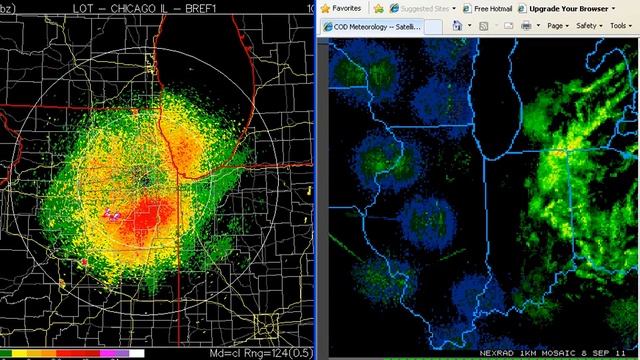Open the Favorites star button
The width and height of the screenshot is (640, 360).
(341, 8)
